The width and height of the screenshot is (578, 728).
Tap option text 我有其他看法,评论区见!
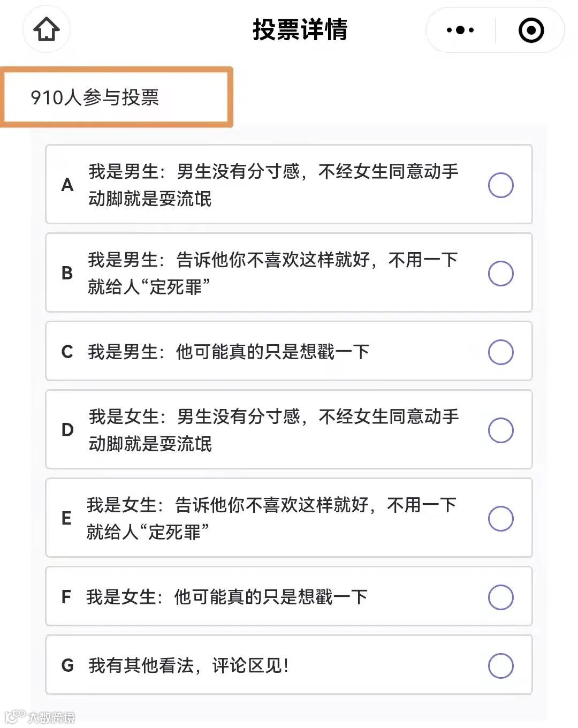click(189, 666)
